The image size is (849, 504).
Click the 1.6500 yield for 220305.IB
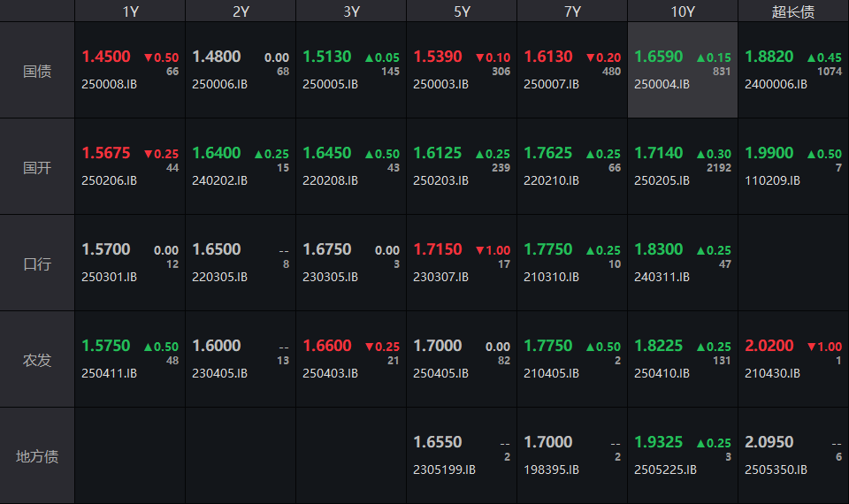click(217, 249)
